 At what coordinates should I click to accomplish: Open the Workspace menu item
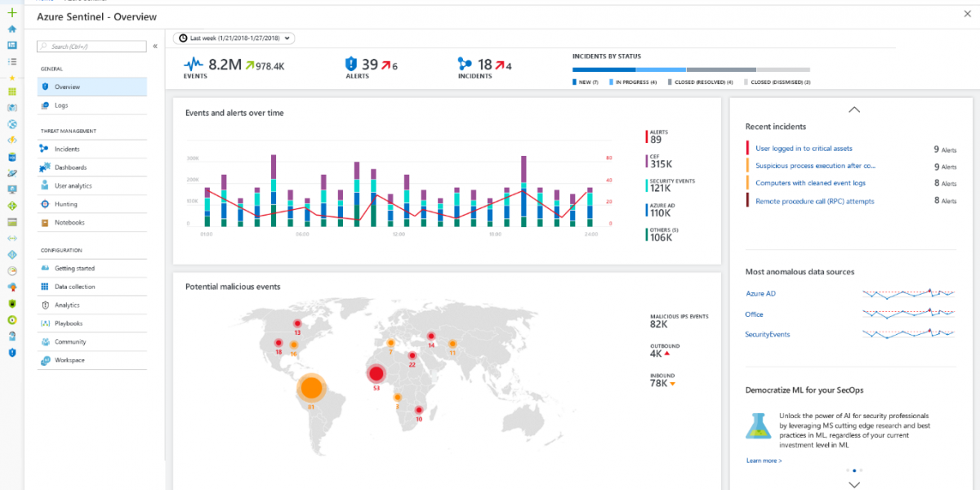click(92, 360)
